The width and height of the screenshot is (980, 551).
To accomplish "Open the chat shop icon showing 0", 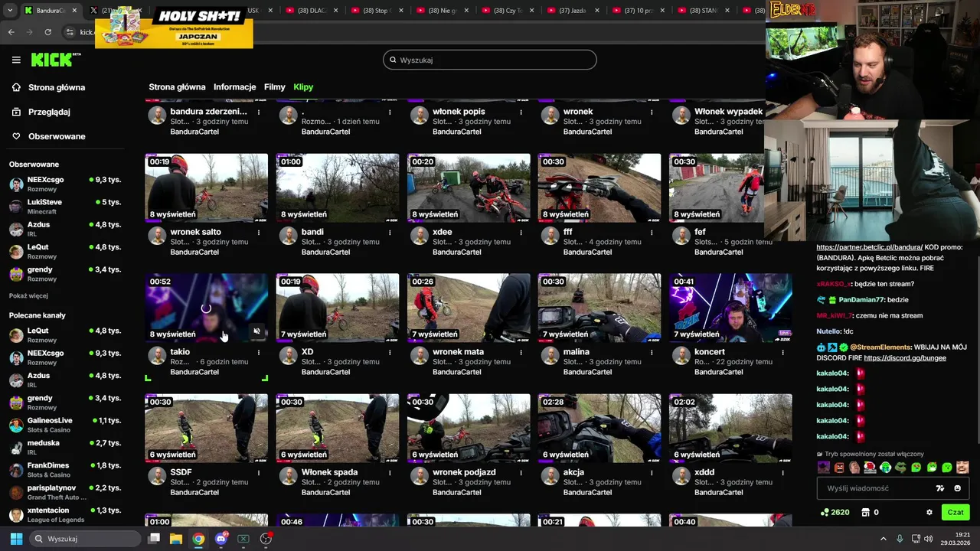I will (x=866, y=513).
